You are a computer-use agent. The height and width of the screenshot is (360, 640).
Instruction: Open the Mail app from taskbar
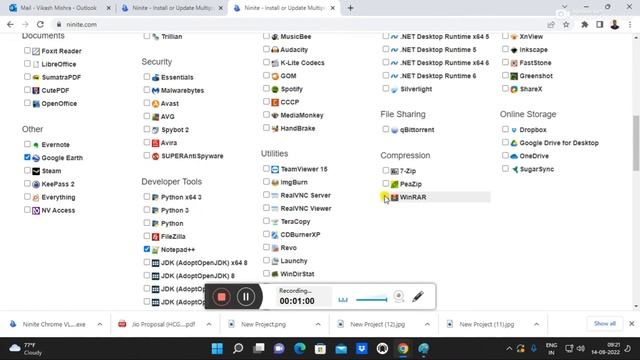(341, 349)
